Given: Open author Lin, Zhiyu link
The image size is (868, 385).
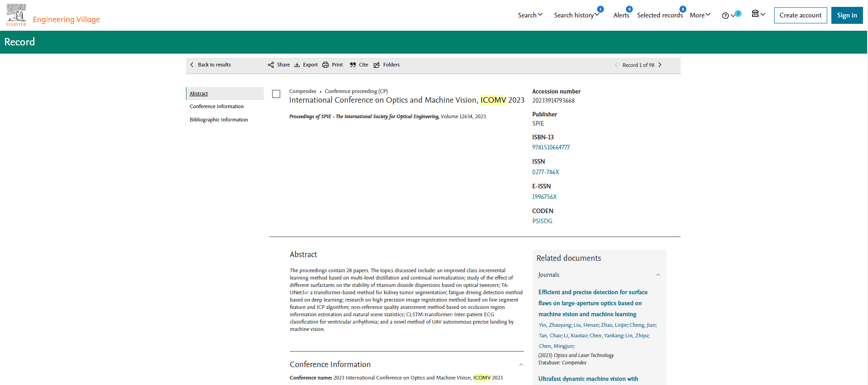Looking at the screenshot, I should point(637,335).
